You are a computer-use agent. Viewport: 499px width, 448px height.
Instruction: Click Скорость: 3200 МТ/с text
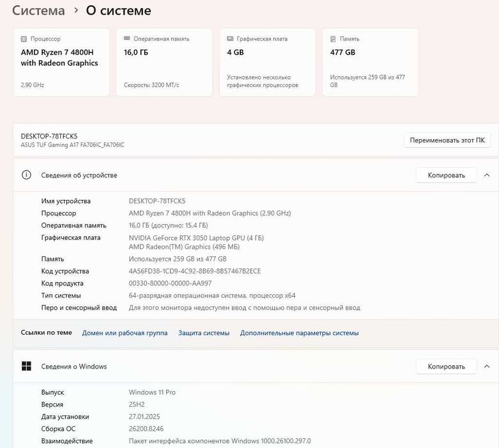point(151,85)
